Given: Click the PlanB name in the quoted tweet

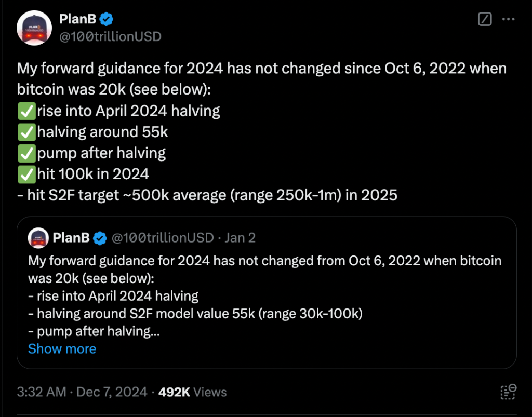Looking at the screenshot, I should (x=72, y=238).
